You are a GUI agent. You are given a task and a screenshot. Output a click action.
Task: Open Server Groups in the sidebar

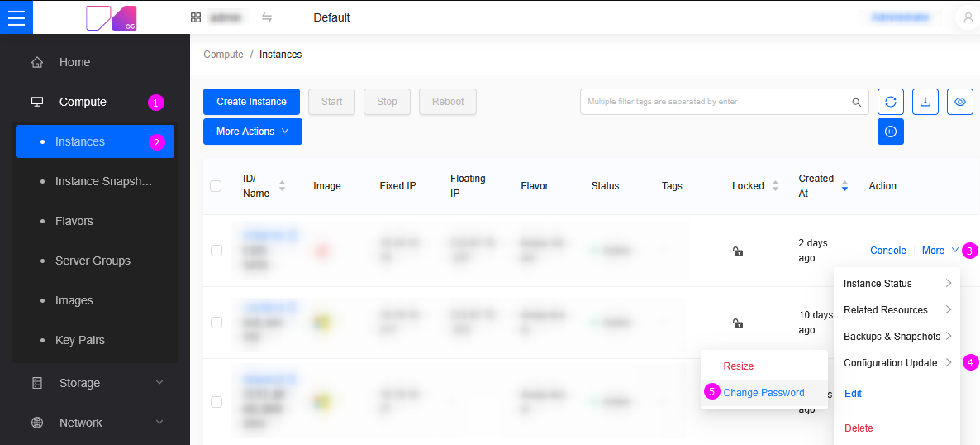[x=95, y=261]
